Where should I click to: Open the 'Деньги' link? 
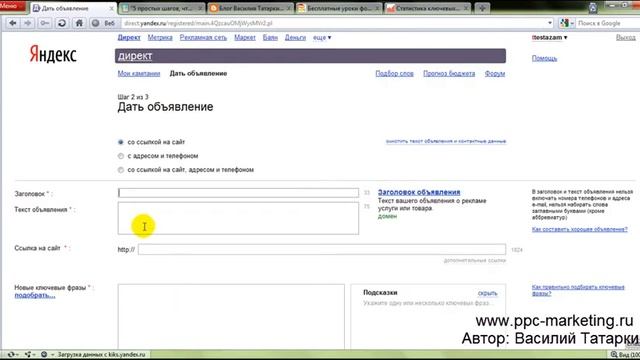295,38
